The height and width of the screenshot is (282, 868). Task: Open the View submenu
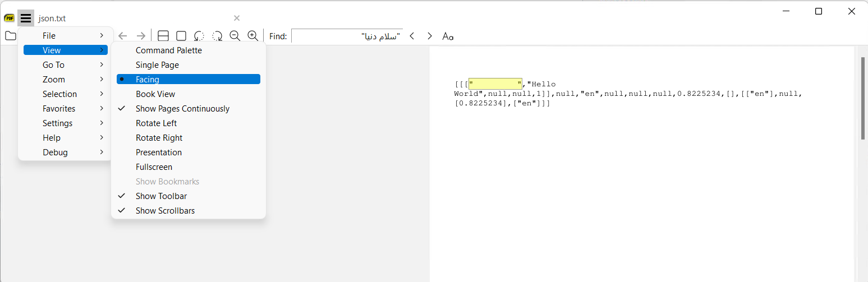pyautogui.click(x=66, y=50)
